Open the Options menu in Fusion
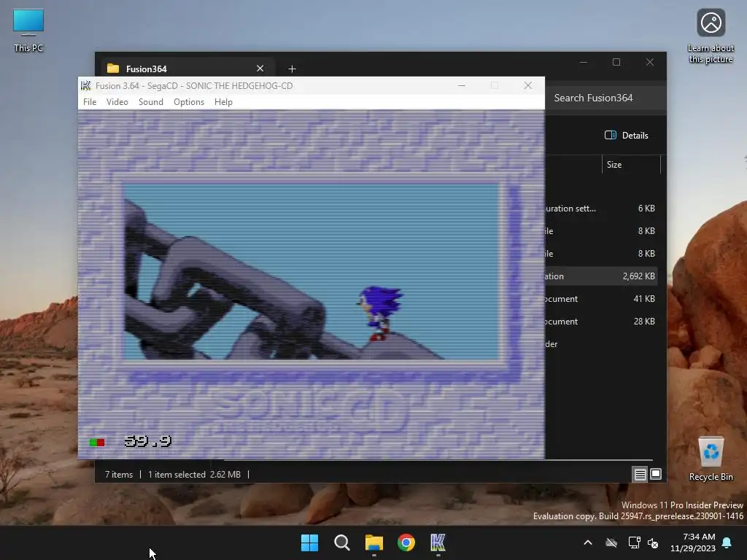 189,102
